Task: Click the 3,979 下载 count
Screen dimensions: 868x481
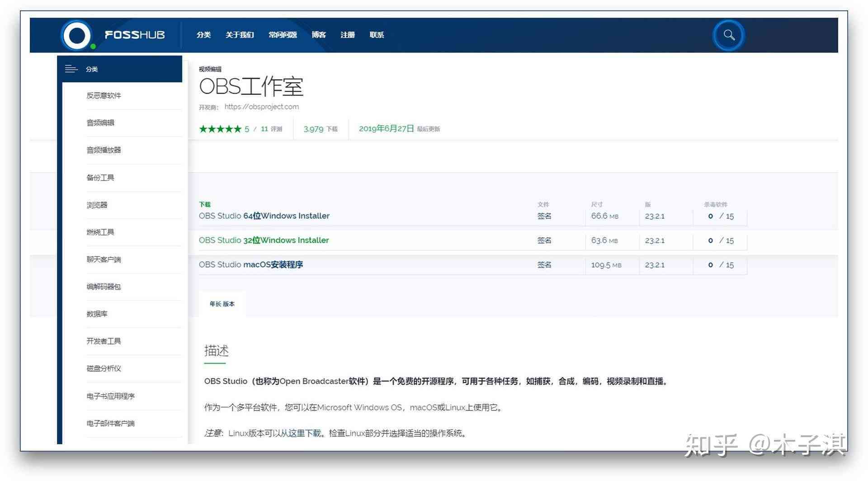Action: (321, 129)
